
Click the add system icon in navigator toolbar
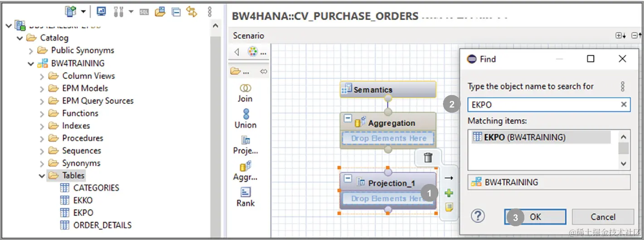coord(71,11)
